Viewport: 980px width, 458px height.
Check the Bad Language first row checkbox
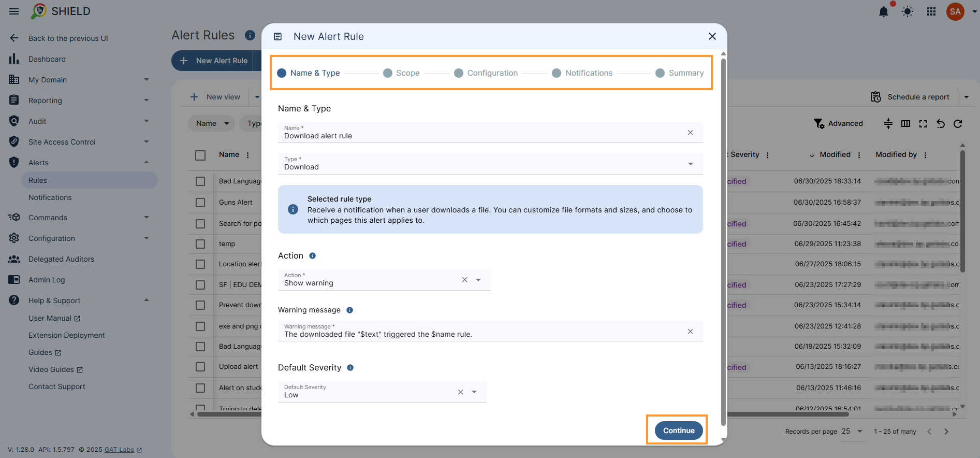pos(200,181)
